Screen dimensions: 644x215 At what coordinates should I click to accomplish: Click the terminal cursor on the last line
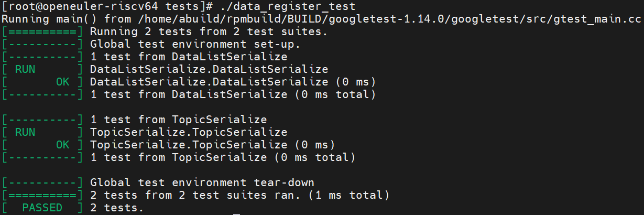pyautogui.click(x=237, y=214)
